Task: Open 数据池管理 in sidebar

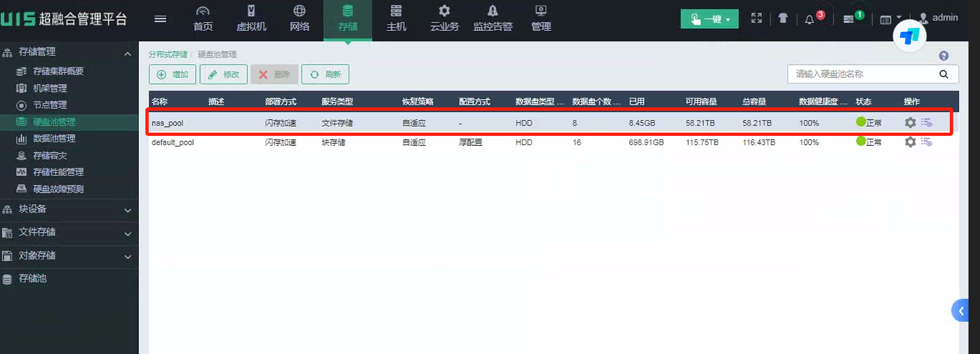Action: pyautogui.click(x=54, y=139)
